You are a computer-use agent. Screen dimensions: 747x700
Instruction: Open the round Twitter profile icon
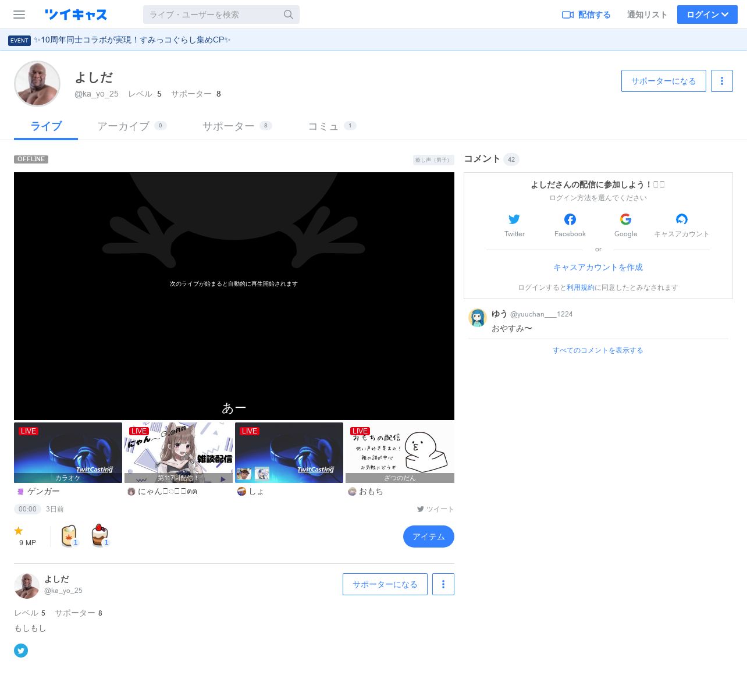pyautogui.click(x=21, y=651)
